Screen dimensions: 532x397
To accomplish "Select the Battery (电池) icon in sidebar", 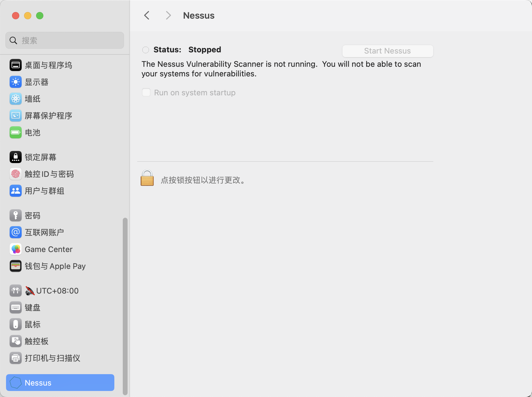I will (16, 133).
